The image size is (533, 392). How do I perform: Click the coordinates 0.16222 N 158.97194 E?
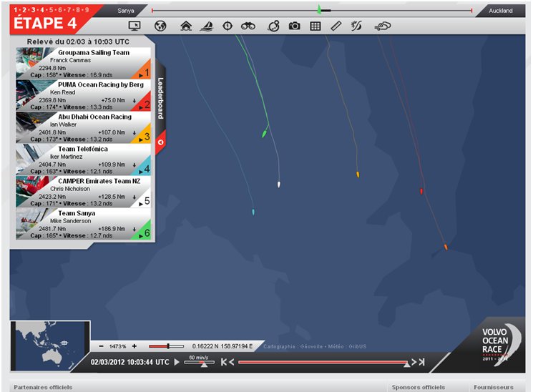coord(223,346)
